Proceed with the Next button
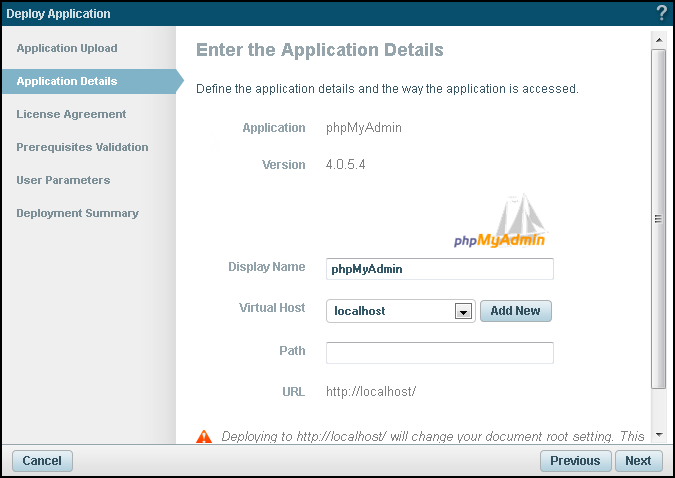 pyautogui.click(x=638, y=461)
